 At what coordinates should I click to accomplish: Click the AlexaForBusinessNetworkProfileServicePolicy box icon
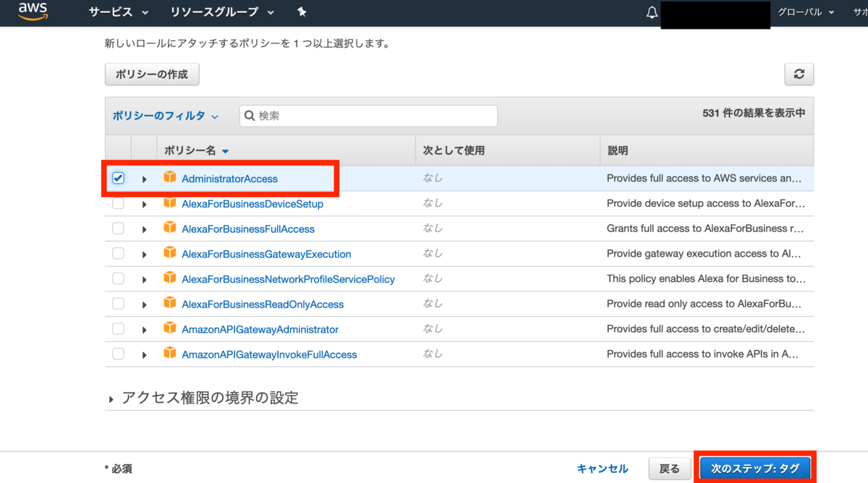tap(170, 278)
